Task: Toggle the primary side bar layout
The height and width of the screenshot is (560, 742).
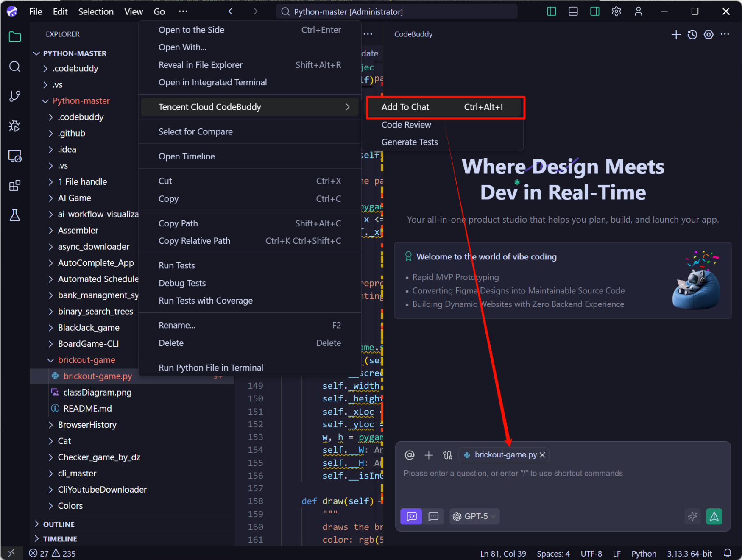Action: [x=552, y=11]
